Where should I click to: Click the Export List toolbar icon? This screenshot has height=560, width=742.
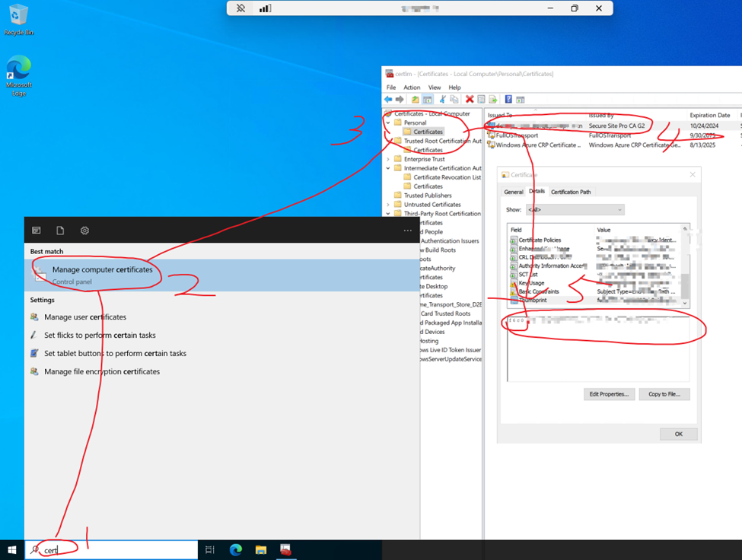492,100
